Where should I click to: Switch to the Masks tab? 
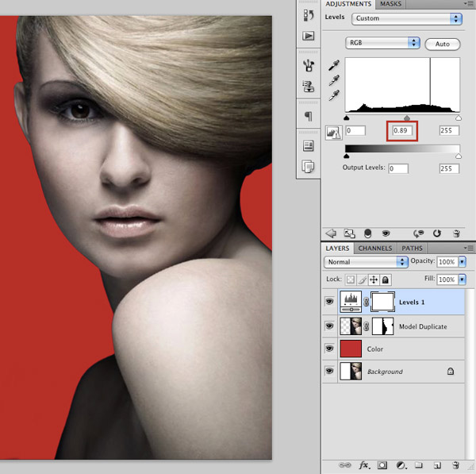point(390,4)
